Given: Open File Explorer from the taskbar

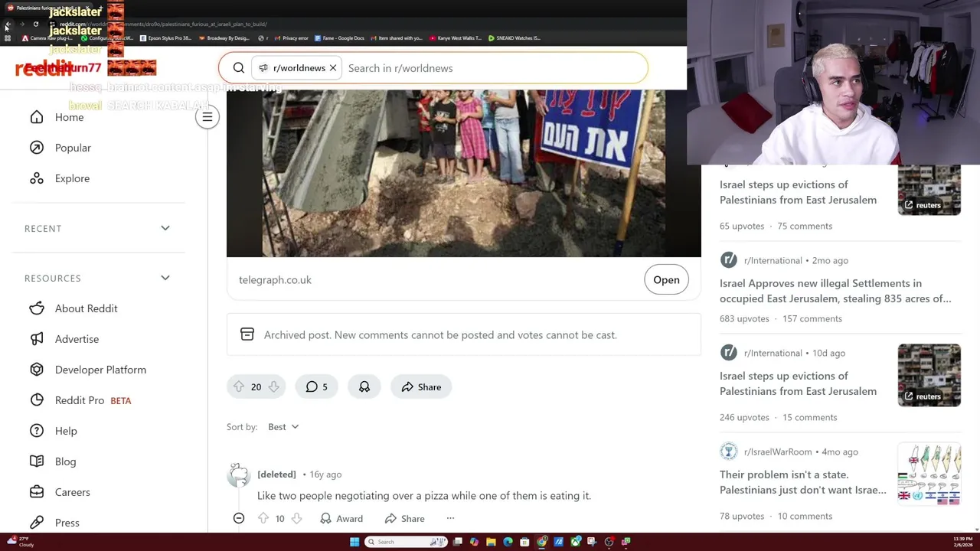Looking at the screenshot, I should pos(491,542).
